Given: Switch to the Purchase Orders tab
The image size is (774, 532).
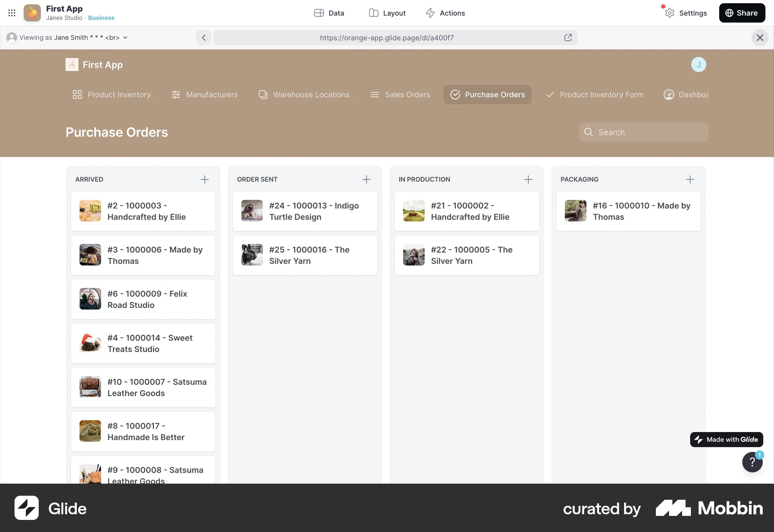Looking at the screenshot, I should pyautogui.click(x=487, y=94).
